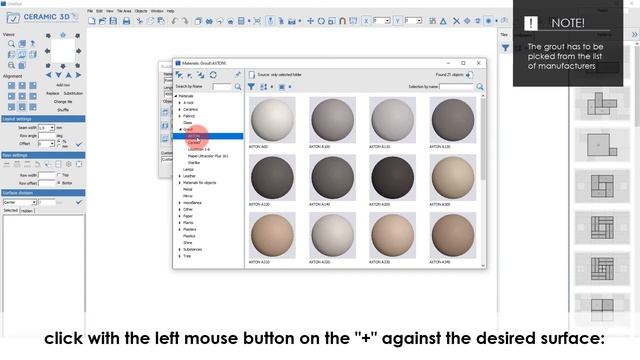Expand the Leather tree node
640x360 pixels.
180,176
